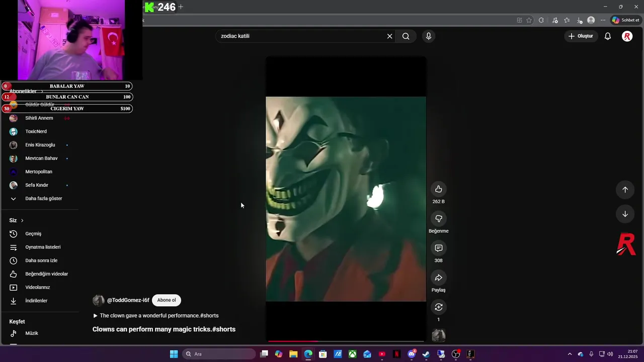Screen dimensions: 644x362
Task: Open File Explorer from taskbar
Action: 293,354
